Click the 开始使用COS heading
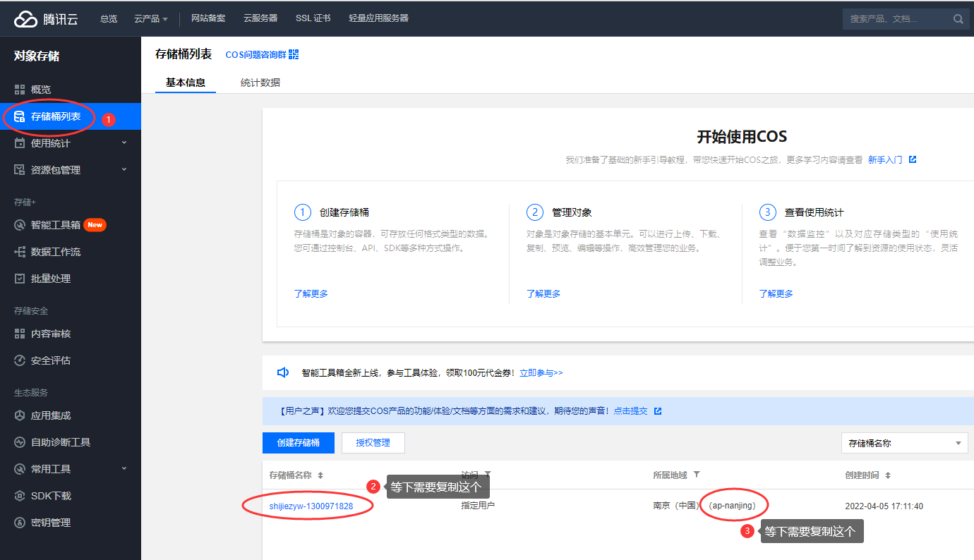The height and width of the screenshot is (560, 974). point(742,137)
